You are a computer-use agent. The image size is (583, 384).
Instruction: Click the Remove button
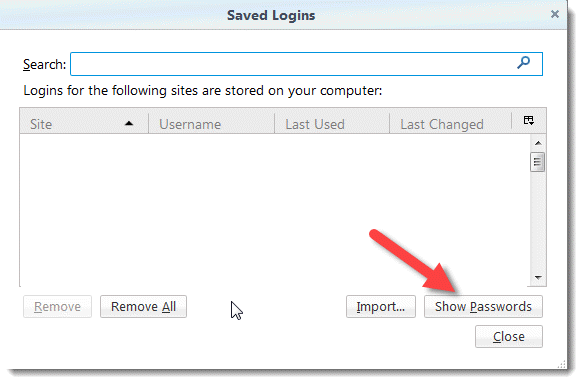[x=57, y=307]
